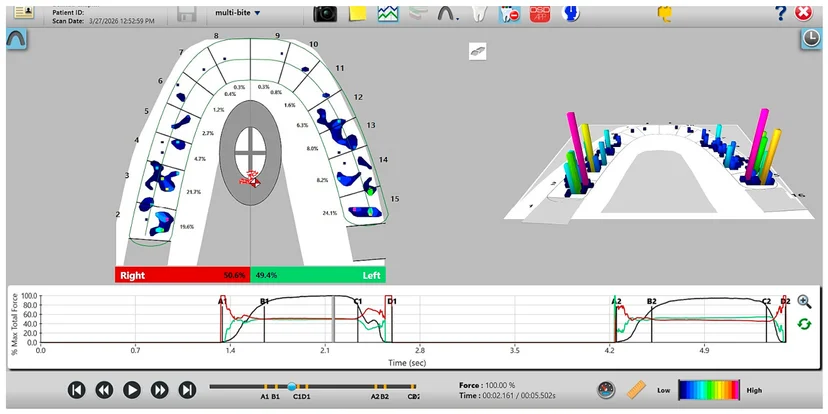
Task: Click the speedometer gauge icon
Action: 607,390
